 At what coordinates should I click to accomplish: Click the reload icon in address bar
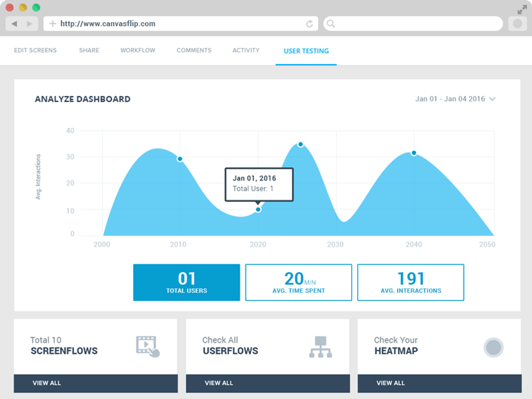pos(309,24)
